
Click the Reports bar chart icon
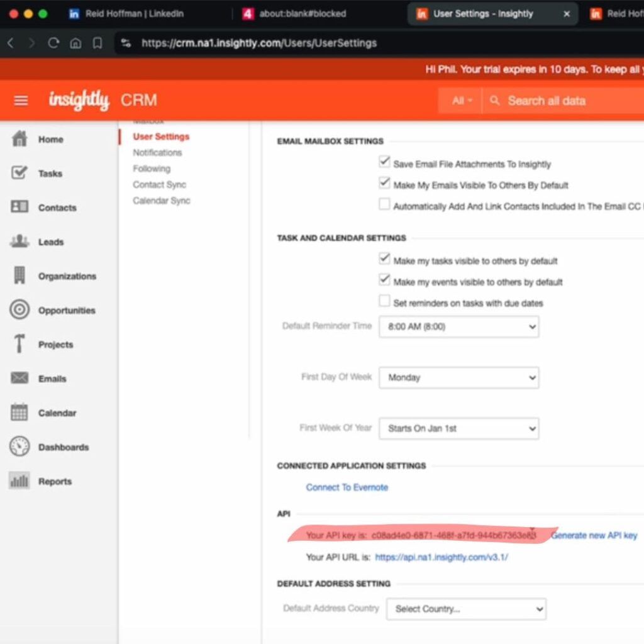coord(20,481)
